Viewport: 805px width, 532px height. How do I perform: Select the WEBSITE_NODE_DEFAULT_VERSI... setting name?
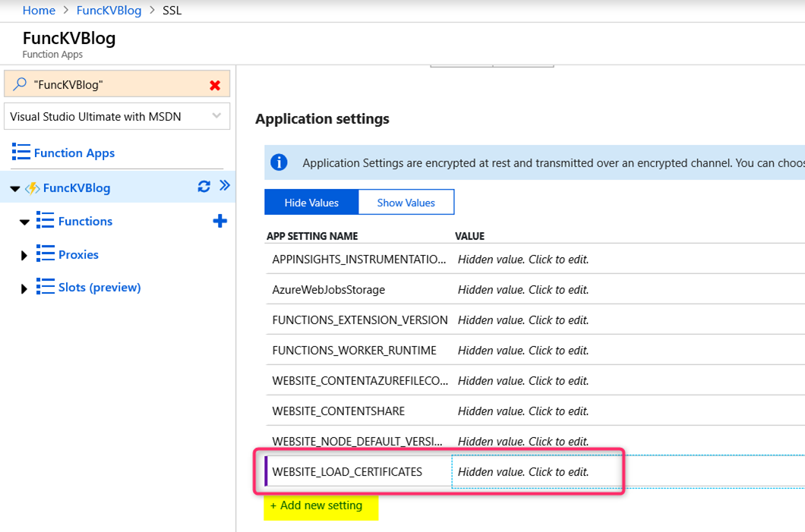358,441
